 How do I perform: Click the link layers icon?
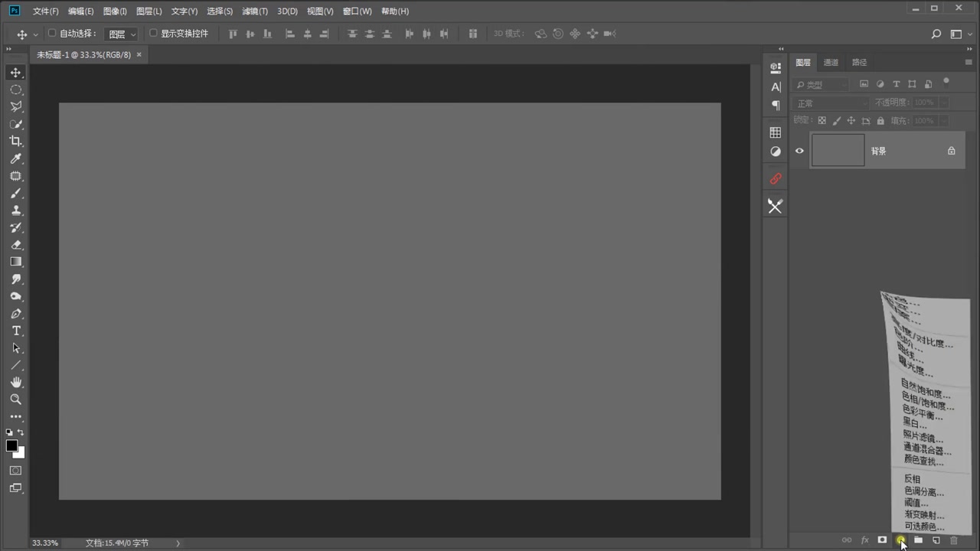pyautogui.click(x=847, y=540)
